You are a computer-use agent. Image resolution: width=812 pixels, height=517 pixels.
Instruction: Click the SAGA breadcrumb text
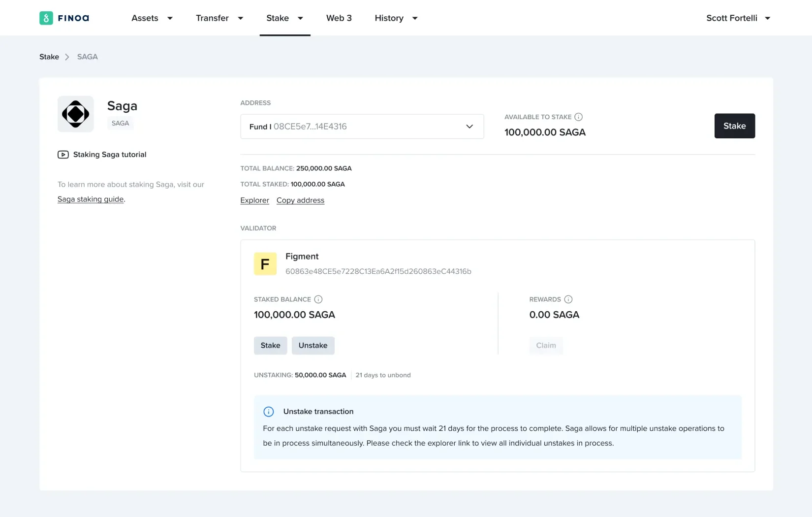[x=88, y=57]
